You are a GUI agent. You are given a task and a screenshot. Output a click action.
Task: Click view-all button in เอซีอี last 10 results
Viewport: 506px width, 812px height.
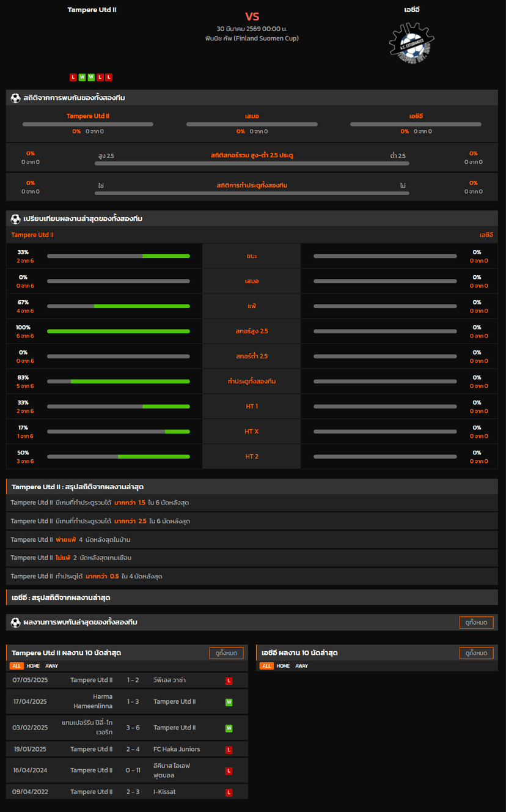pyautogui.click(x=476, y=653)
